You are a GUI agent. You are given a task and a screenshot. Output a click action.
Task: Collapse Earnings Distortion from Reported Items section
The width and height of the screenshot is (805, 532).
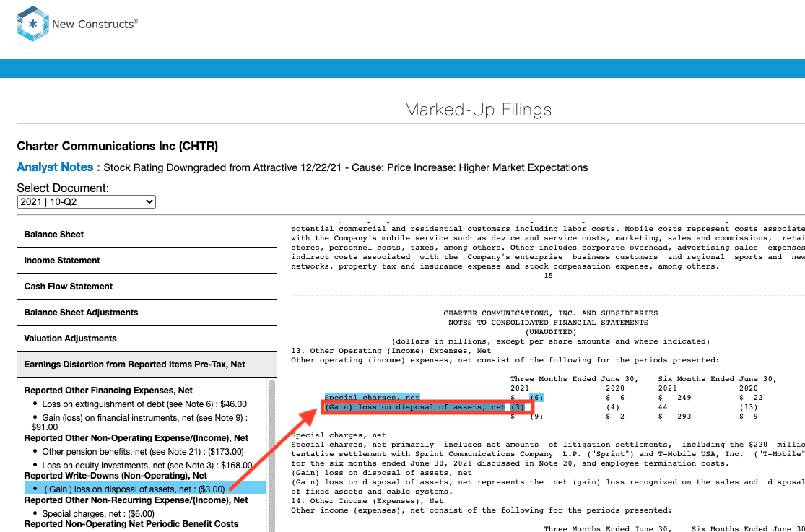pyautogui.click(x=147, y=365)
